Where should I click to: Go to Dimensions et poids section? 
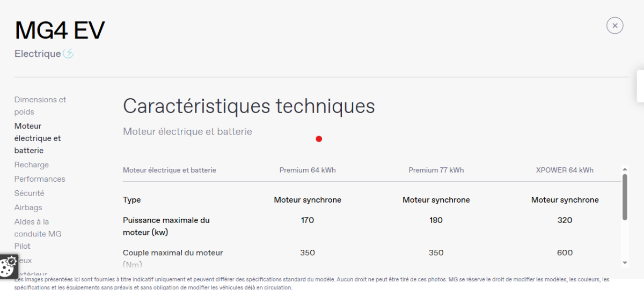tap(40, 106)
